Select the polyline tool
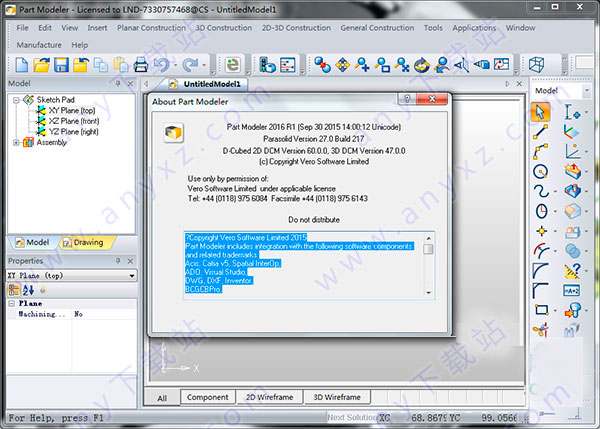Screen dimensions: 600x429 pyautogui.click(x=540, y=152)
